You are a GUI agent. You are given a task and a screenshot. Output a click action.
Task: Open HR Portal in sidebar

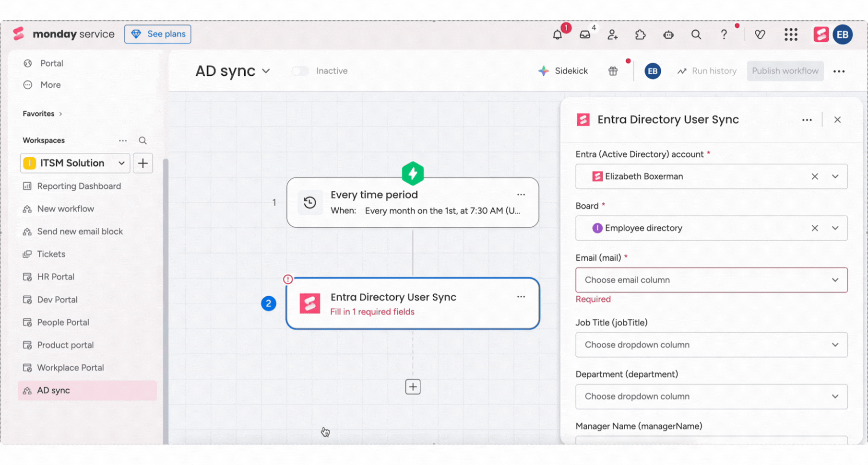55,277
